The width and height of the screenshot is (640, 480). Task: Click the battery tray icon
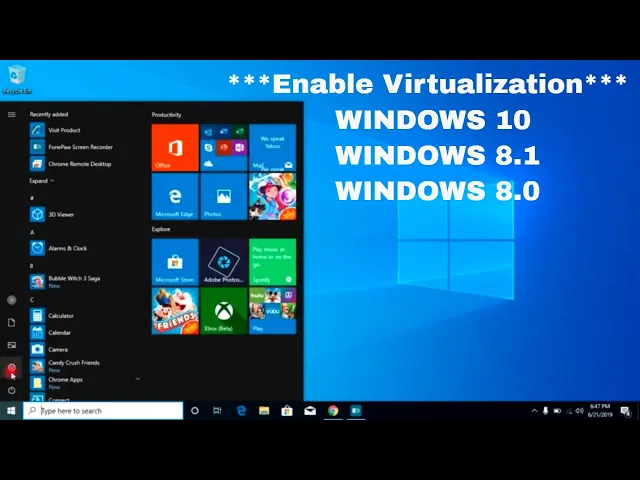point(557,411)
